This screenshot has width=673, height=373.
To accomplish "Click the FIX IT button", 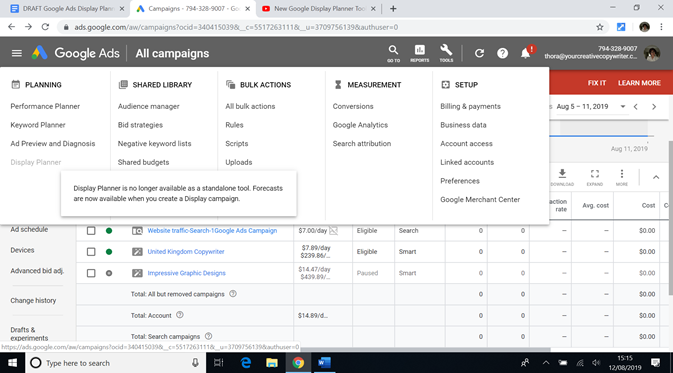I will pyautogui.click(x=597, y=83).
